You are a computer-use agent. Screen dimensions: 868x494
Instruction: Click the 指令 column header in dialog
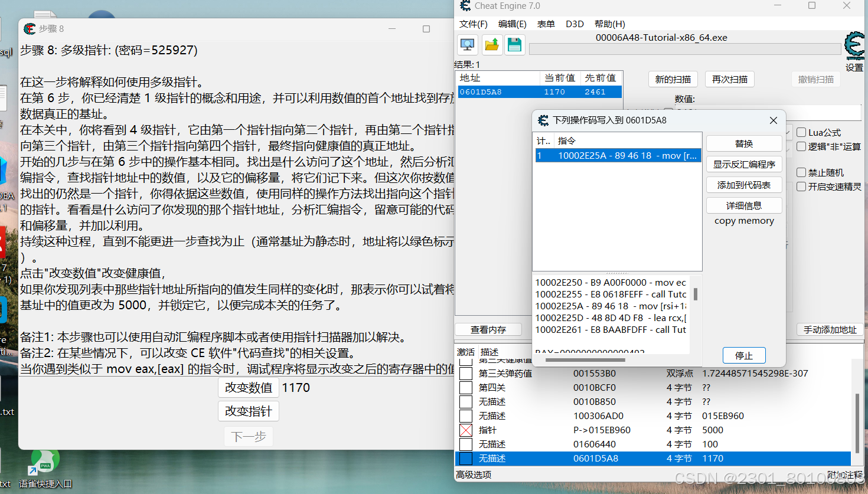coord(628,140)
